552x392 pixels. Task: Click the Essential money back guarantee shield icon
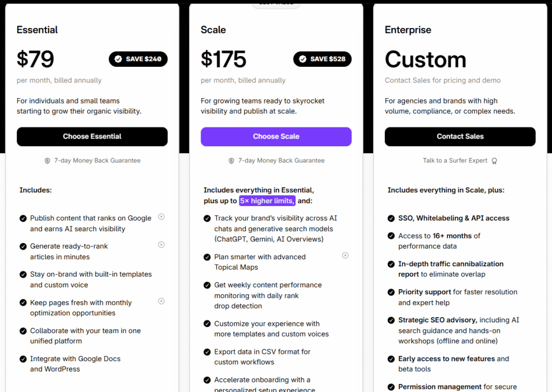click(x=47, y=161)
